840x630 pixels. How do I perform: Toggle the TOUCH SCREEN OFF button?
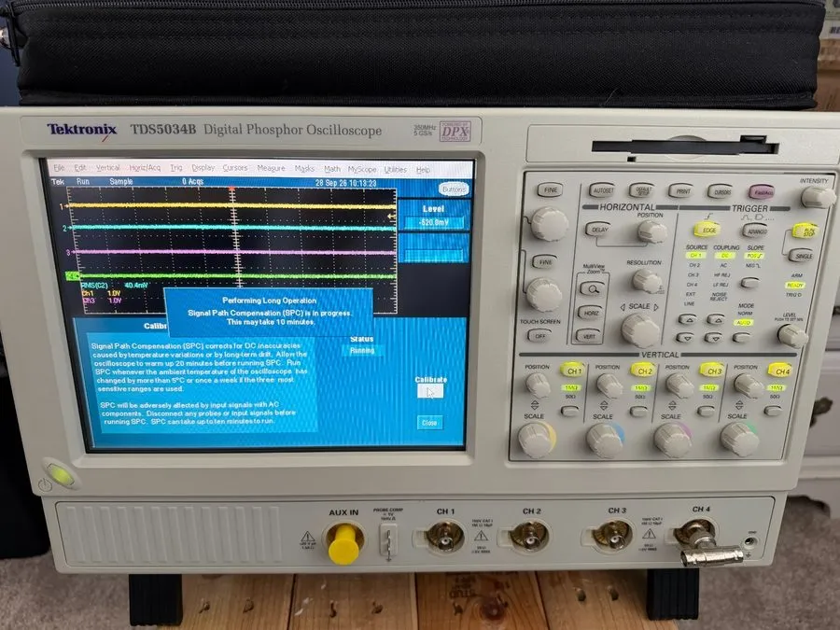pos(539,336)
